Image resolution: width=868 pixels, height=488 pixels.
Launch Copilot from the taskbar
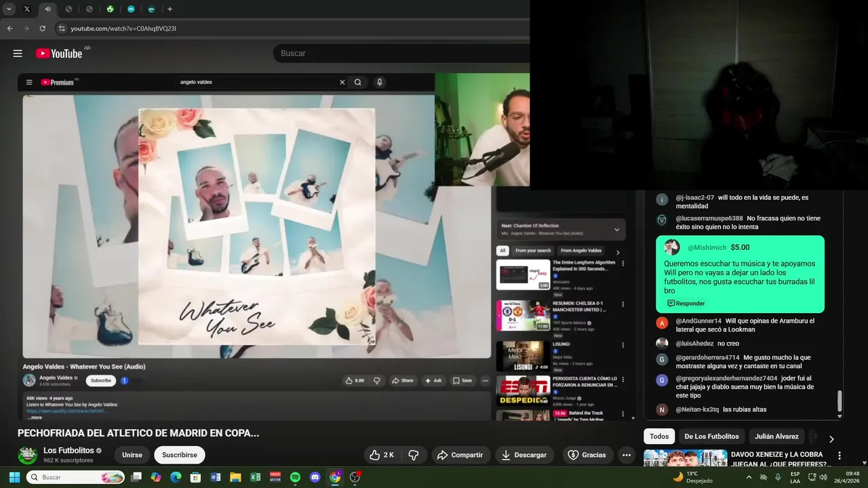(156, 477)
